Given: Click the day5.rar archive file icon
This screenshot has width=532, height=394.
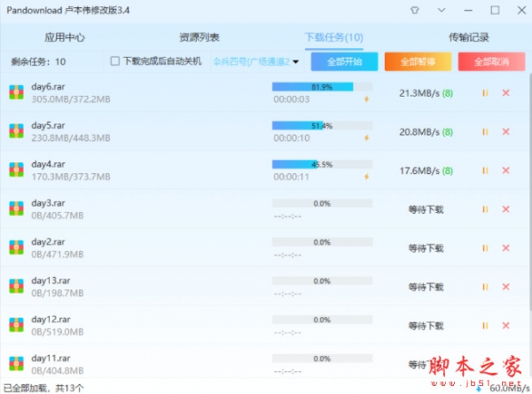Looking at the screenshot, I should click(16, 130).
